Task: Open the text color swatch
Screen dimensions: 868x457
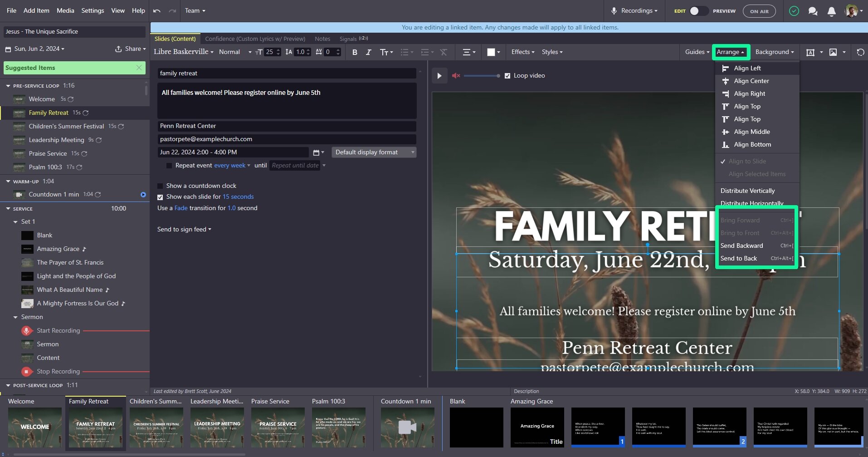Action: (491, 52)
